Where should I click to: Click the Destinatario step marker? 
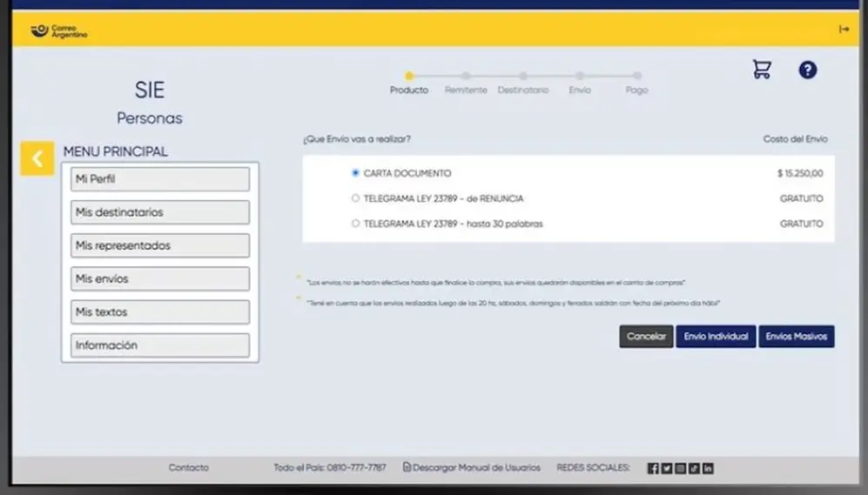[523, 76]
